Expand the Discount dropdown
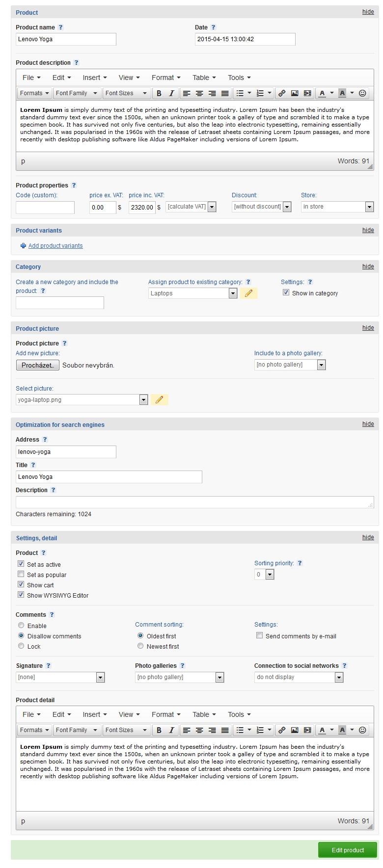383x868 pixels. pyautogui.click(x=261, y=207)
